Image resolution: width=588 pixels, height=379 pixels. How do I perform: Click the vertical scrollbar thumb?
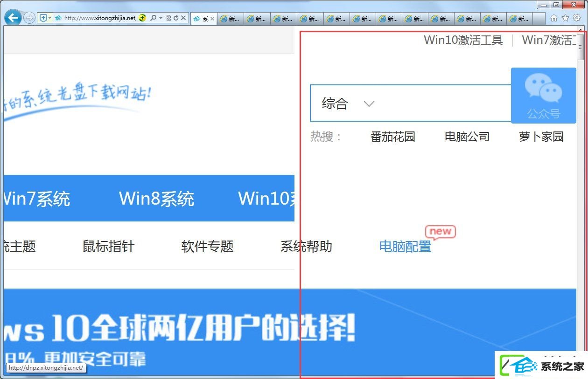[581, 47]
